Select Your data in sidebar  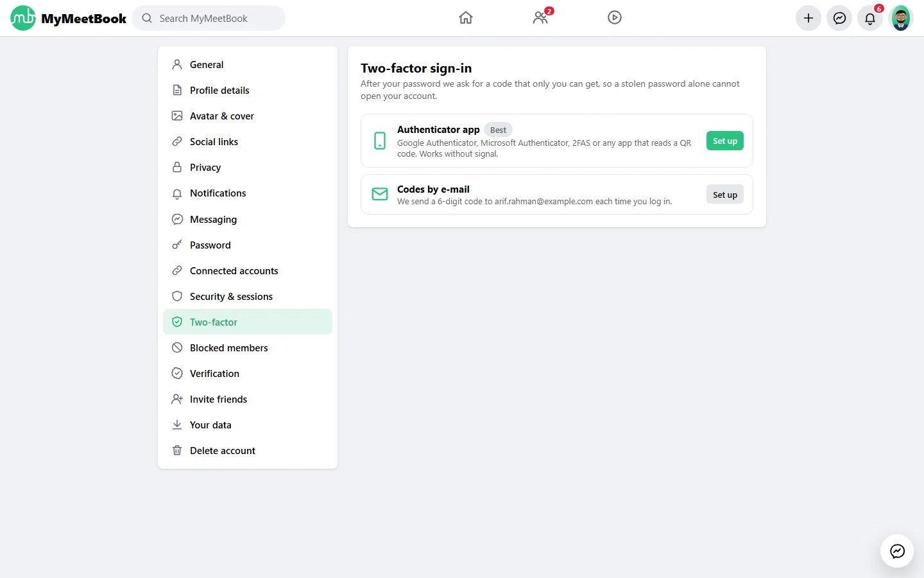pyautogui.click(x=248, y=425)
